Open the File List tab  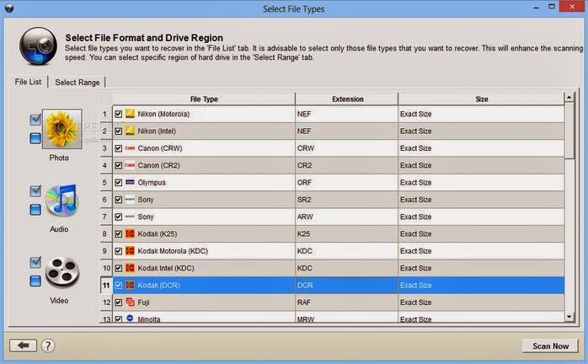pos(28,82)
